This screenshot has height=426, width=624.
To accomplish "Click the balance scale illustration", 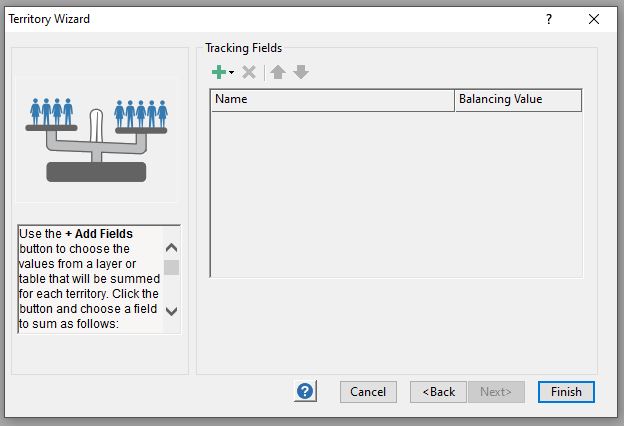I will point(97,139).
